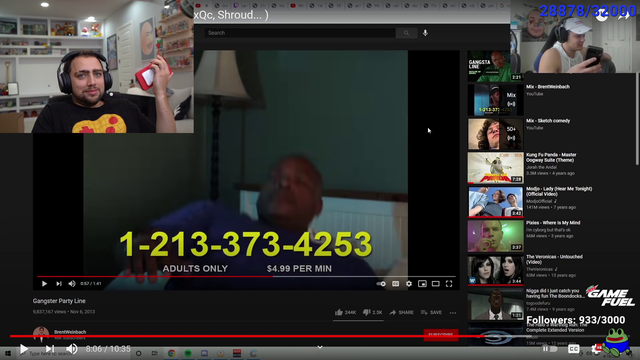Open the three-dot more actions menu
This screenshot has width=640, height=360.
[453, 313]
